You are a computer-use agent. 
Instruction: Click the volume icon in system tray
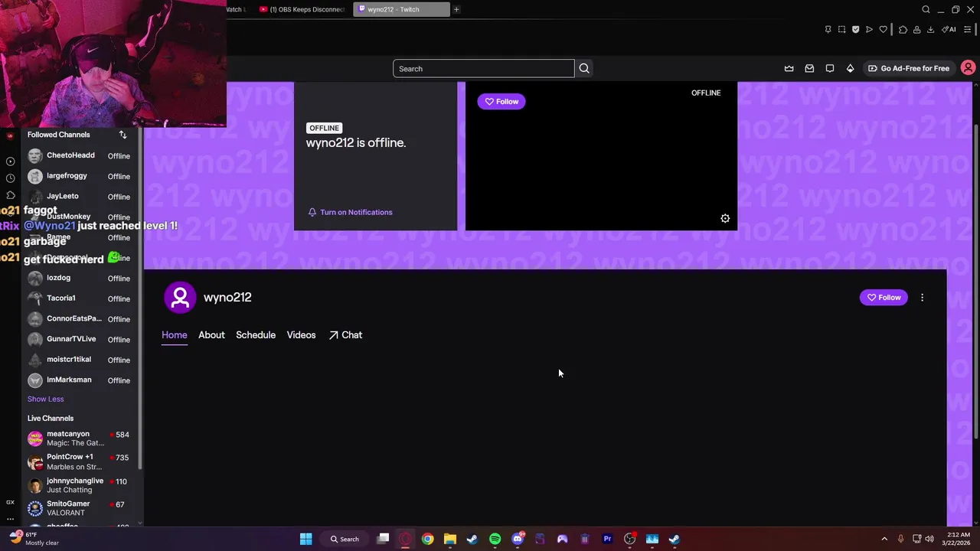click(929, 539)
